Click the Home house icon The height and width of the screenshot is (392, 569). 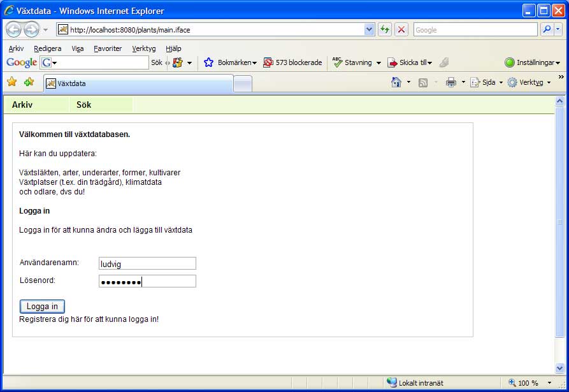point(396,82)
